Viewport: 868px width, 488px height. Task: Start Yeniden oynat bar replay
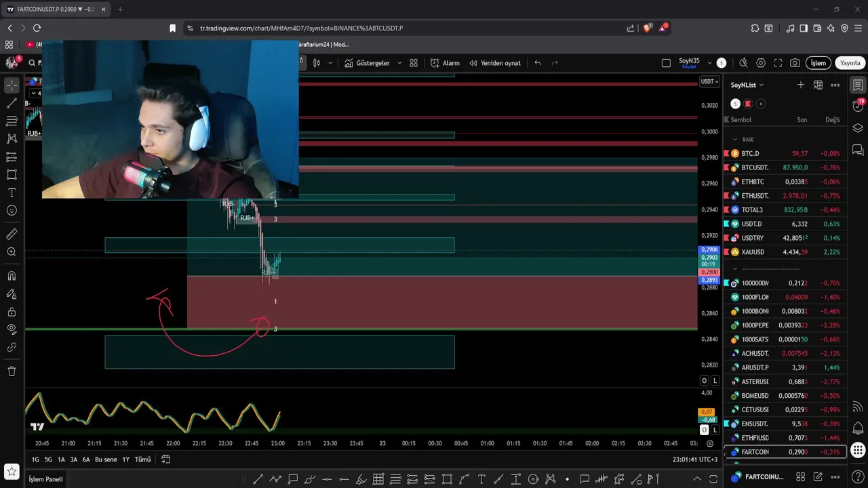[x=495, y=63]
